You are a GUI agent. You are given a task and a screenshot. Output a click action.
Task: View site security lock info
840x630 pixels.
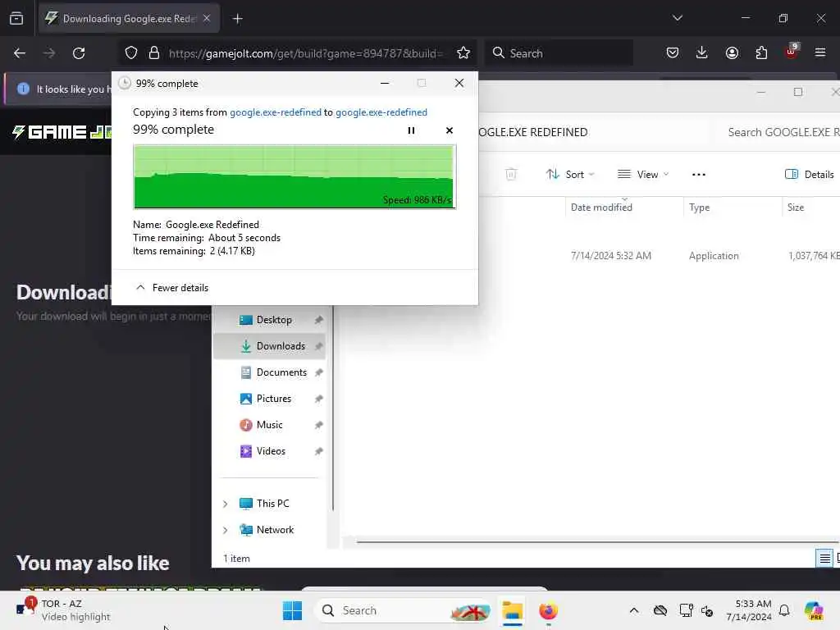point(154,53)
